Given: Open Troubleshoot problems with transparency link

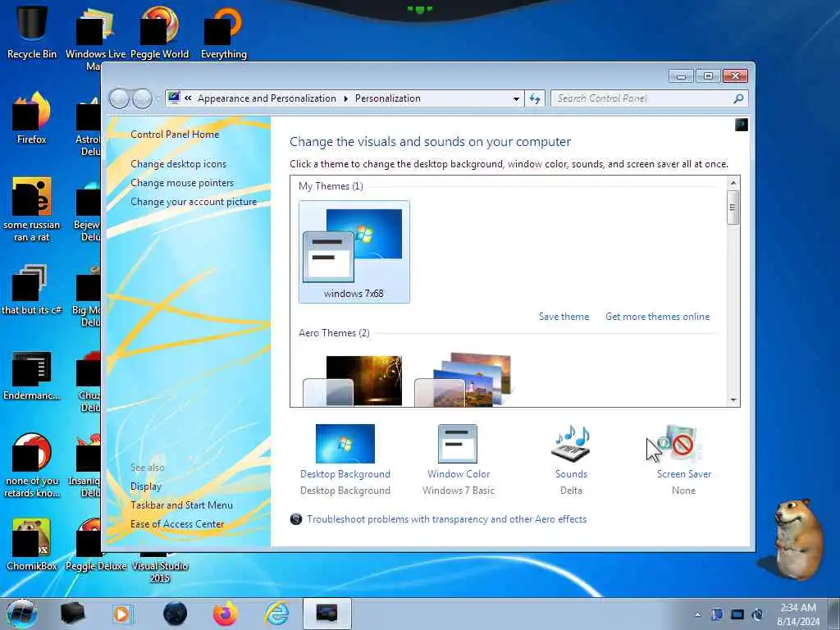Looking at the screenshot, I should tap(446, 519).
